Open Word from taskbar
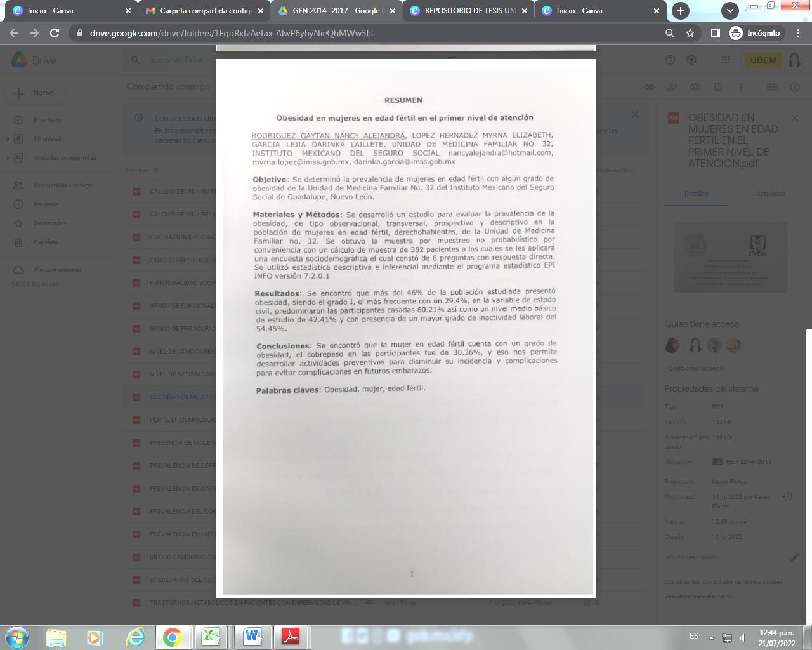The height and width of the screenshot is (650, 812). click(252, 637)
